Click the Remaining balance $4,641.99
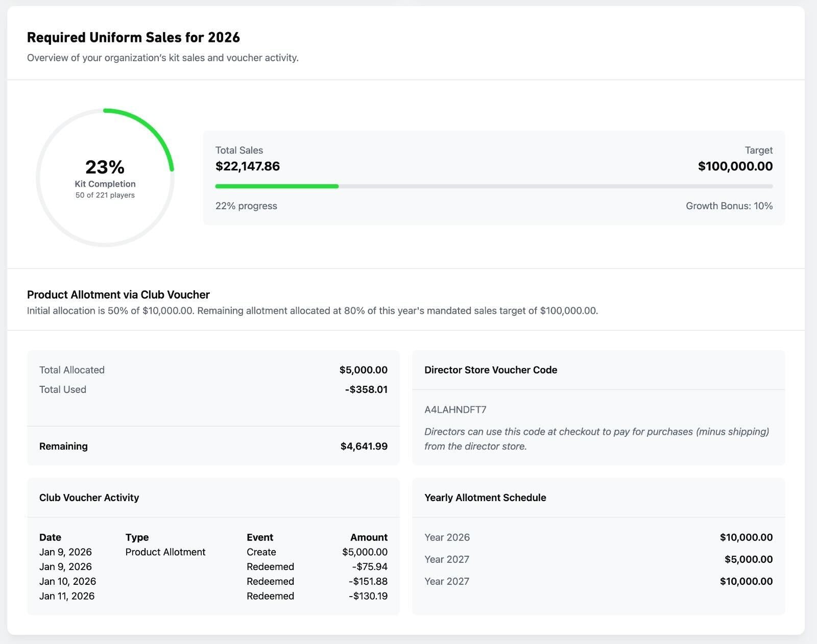The height and width of the screenshot is (644, 817). [364, 447]
